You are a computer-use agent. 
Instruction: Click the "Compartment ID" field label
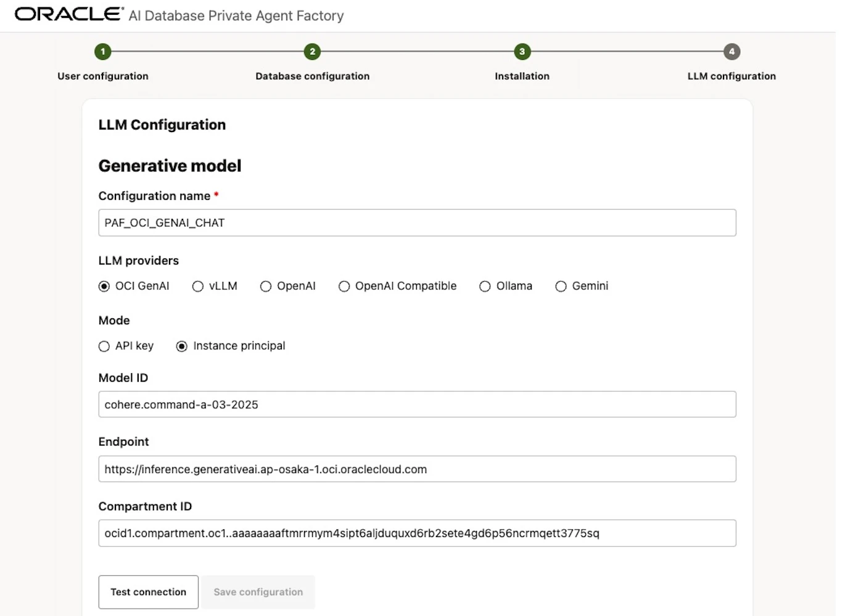click(146, 506)
